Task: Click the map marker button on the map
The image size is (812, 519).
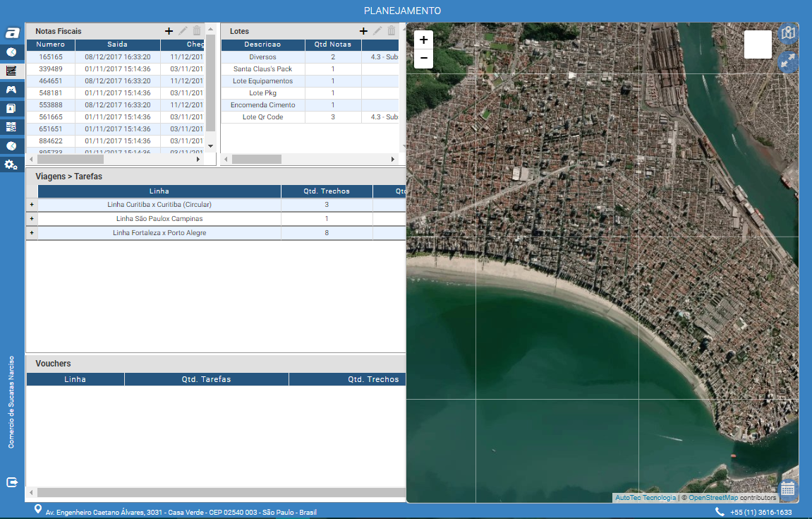Action: pos(788,33)
